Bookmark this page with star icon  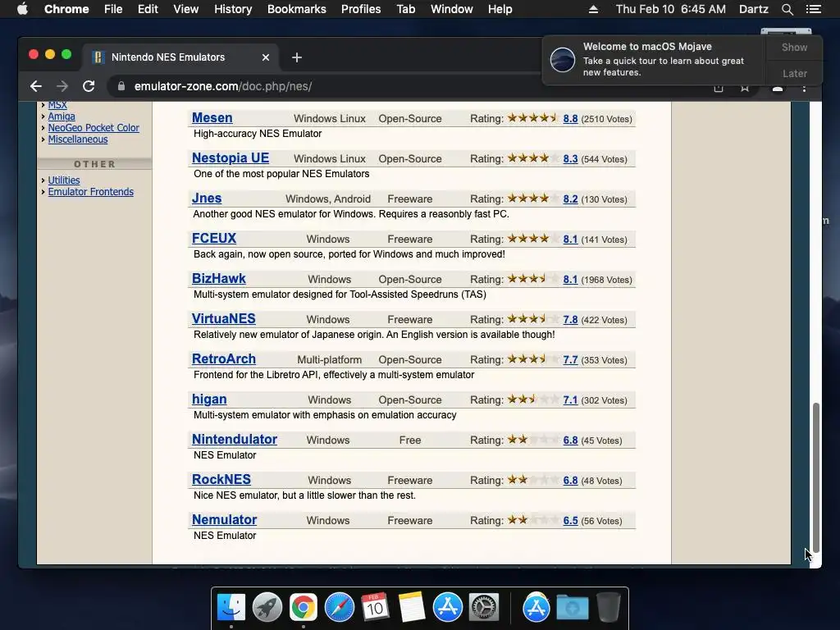tap(745, 88)
